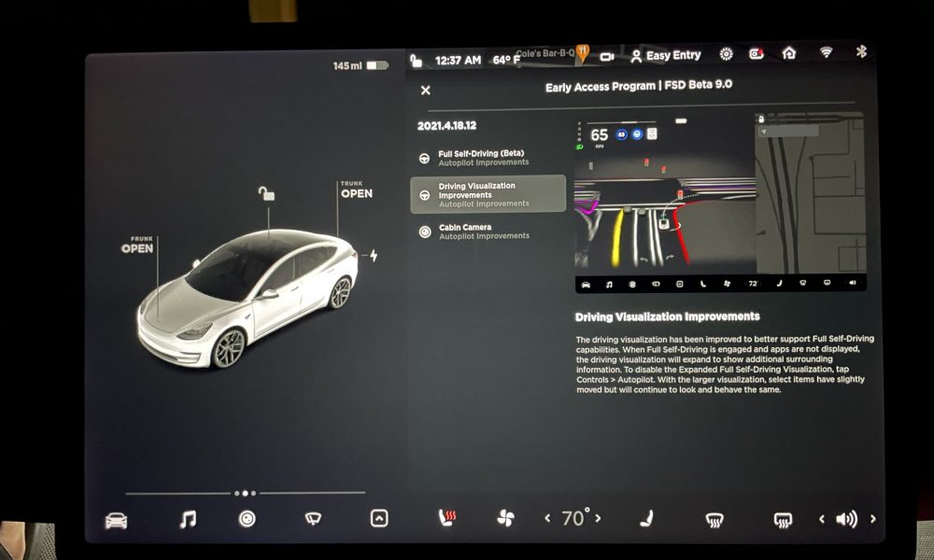Turn on driver seat heater icon

click(x=446, y=518)
